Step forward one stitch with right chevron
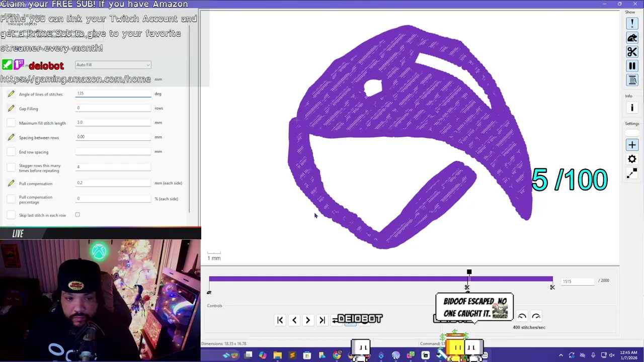 pos(308,320)
